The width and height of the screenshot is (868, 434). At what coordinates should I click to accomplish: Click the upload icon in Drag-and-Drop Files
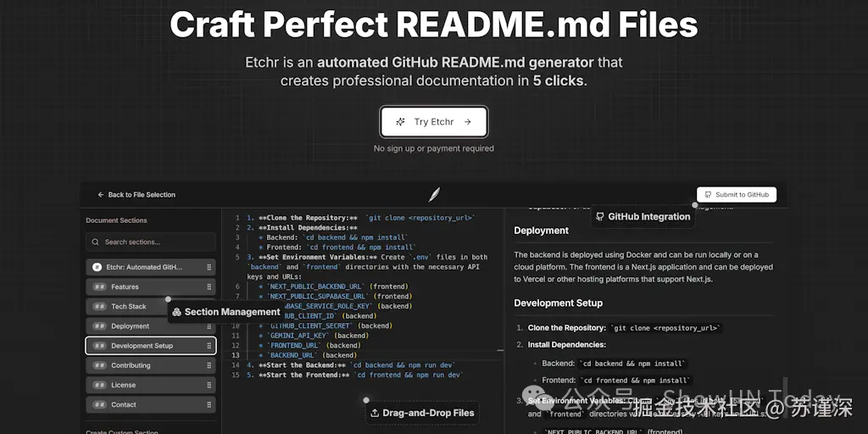pyautogui.click(x=374, y=413)
